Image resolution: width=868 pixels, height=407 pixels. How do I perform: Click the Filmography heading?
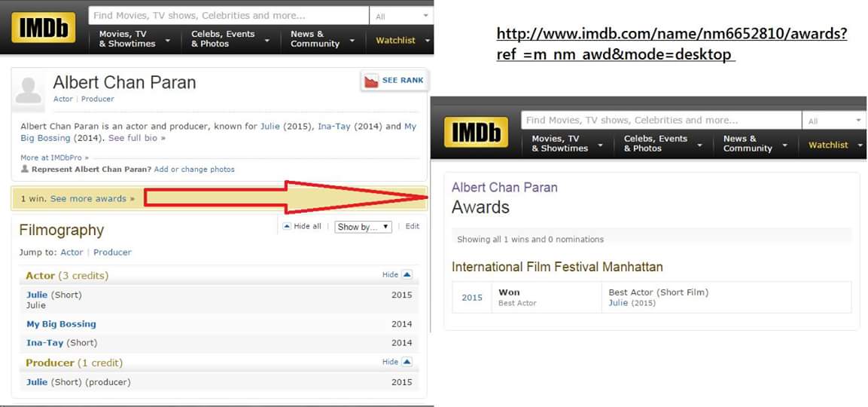click(x=62, y=230)
